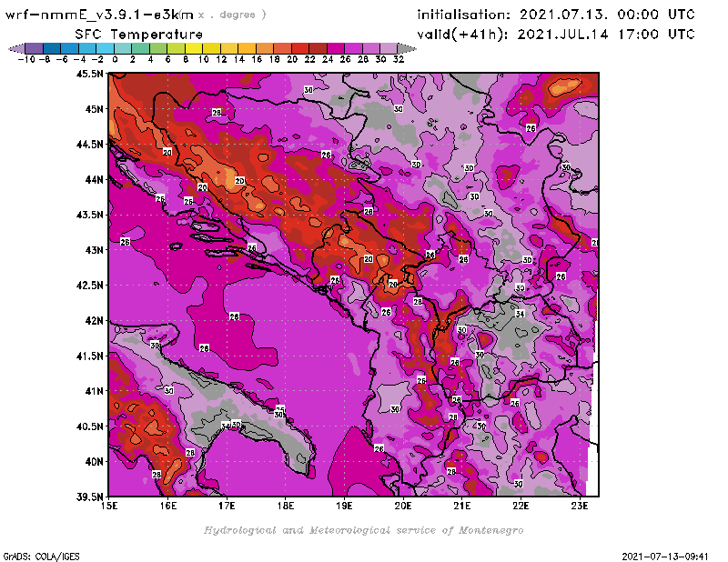Click the gray arrow end of the color bar
The width and height of the screenshot is (728, 562).
407,48
